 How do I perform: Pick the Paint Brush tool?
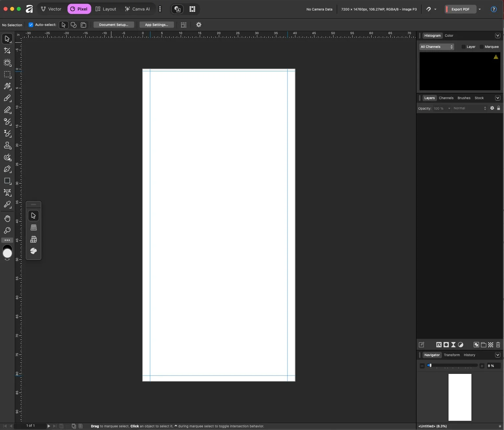click(x=7, y=98)
